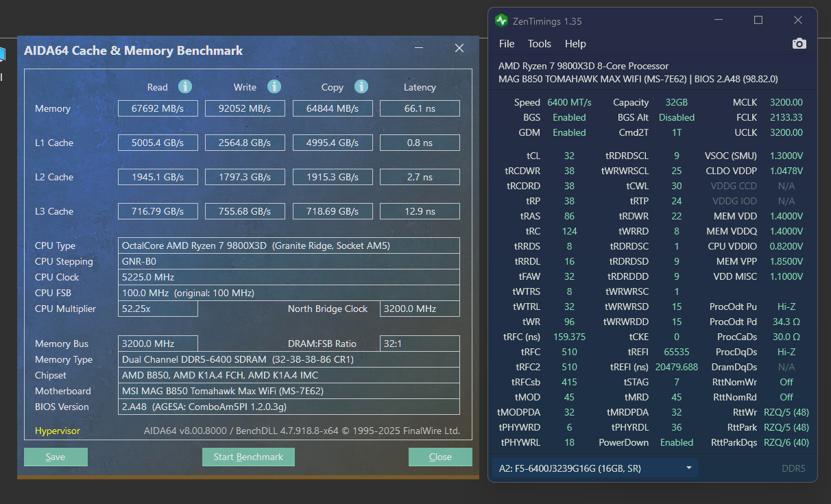Click the CPU Clock 5225.0 MHz field

click(289, 277)
